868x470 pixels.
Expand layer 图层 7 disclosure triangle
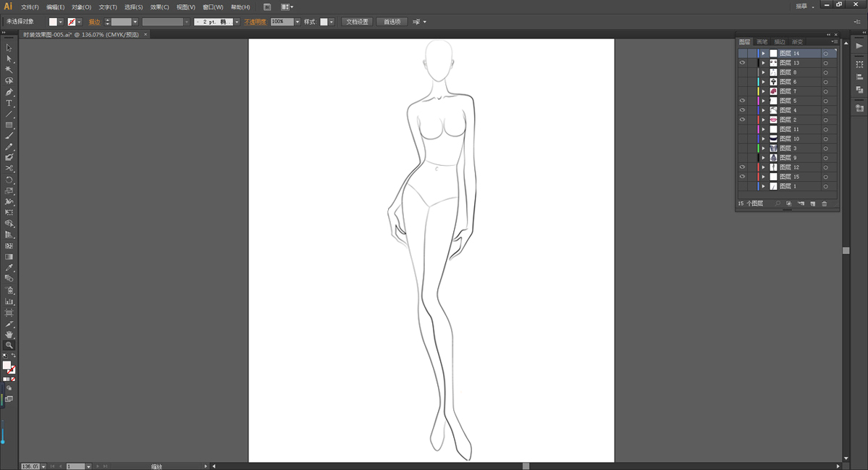point(763,91)
